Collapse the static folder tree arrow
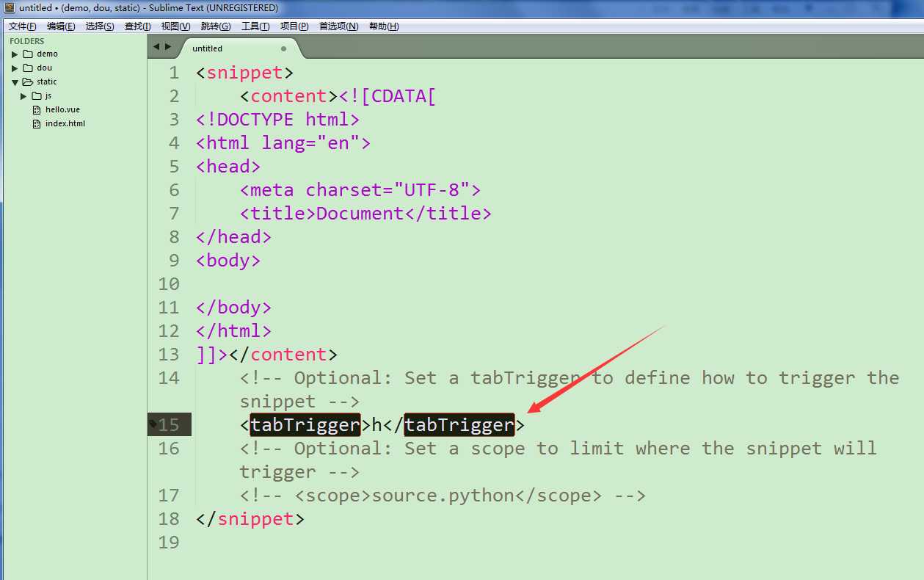Viewport: 924px width, 580px height. [x=15, y=82]
